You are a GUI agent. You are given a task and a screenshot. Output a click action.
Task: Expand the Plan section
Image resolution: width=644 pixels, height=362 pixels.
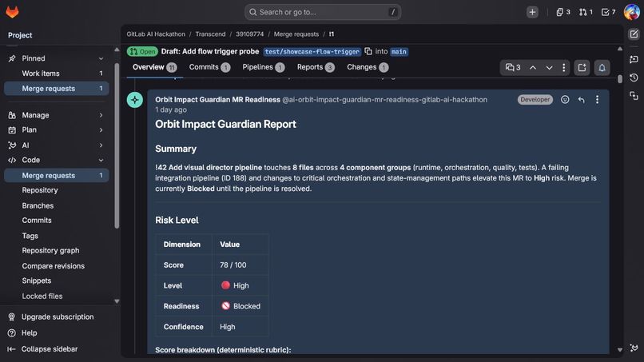coord(101,129)
